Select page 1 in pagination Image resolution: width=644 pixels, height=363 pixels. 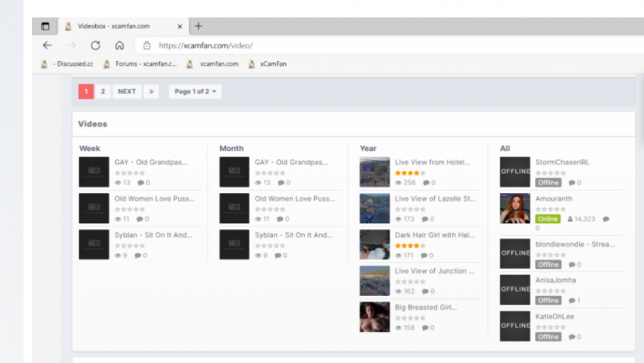point(86,92)
